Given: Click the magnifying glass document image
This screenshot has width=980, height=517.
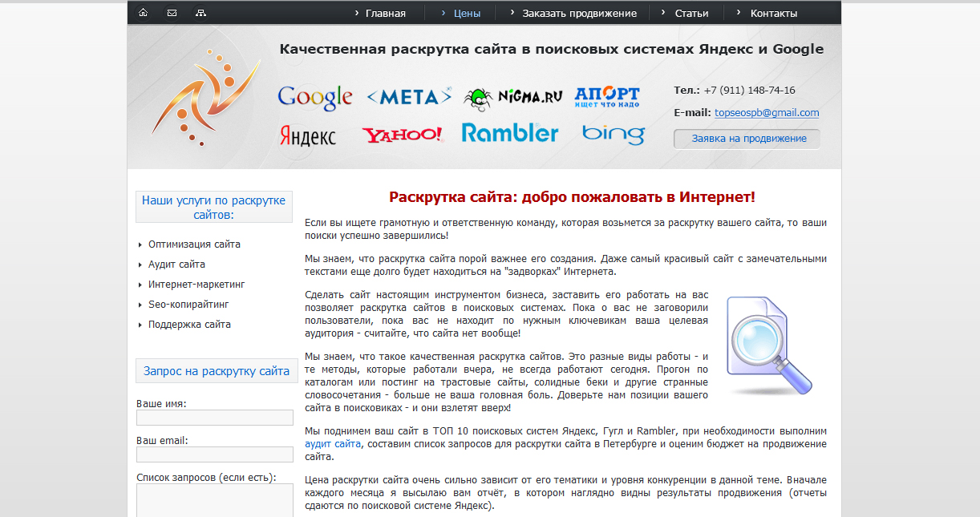Looking at the screenshot, I should (768, 345).
